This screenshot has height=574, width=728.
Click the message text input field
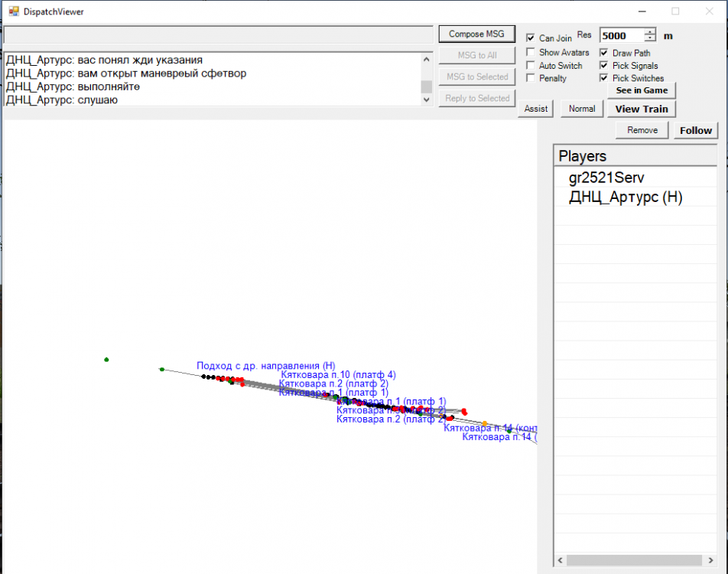(x=218, y=35)
